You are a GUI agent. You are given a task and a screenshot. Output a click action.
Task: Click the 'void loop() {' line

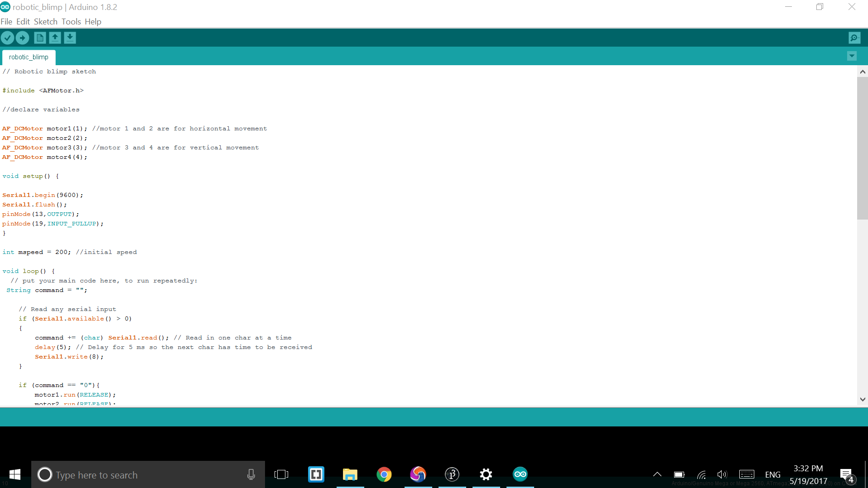point(29,271)
